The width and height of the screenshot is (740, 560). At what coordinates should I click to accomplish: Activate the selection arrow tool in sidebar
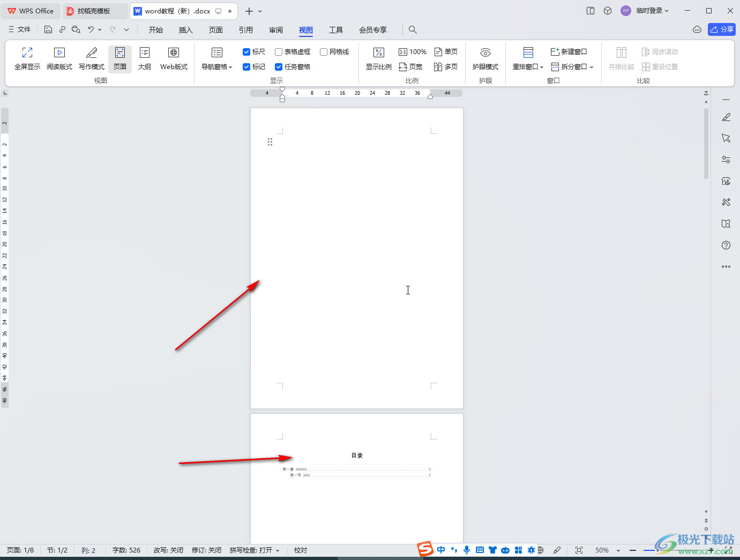tap(726, 138)
